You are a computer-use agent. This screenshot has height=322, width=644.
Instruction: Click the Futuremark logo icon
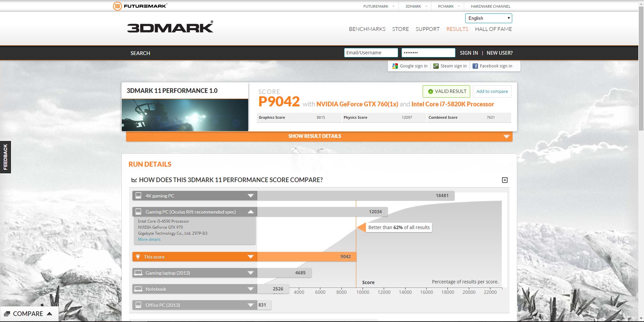tap(117, 6)
